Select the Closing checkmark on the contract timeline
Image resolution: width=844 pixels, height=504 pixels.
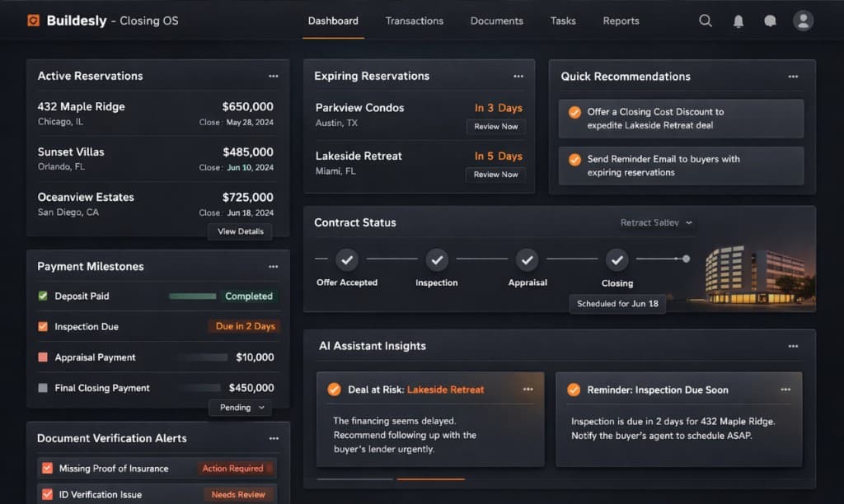click(x=617, y=261)
